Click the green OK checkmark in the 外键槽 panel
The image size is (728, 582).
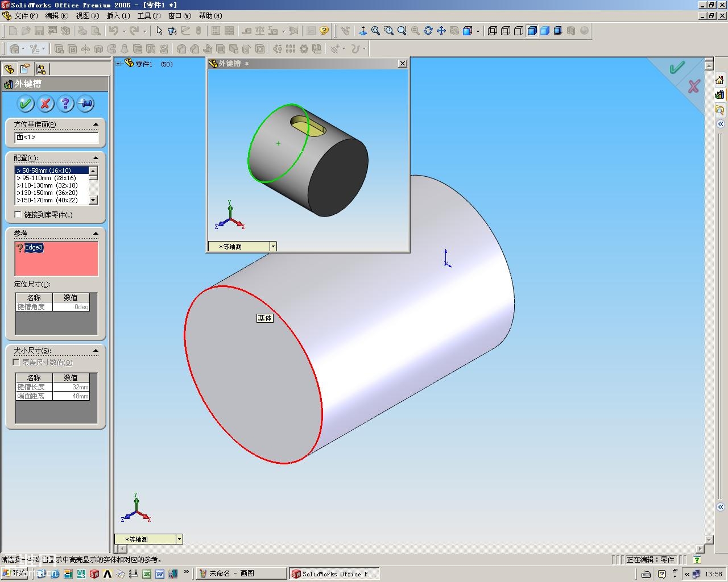pos(26,103)
